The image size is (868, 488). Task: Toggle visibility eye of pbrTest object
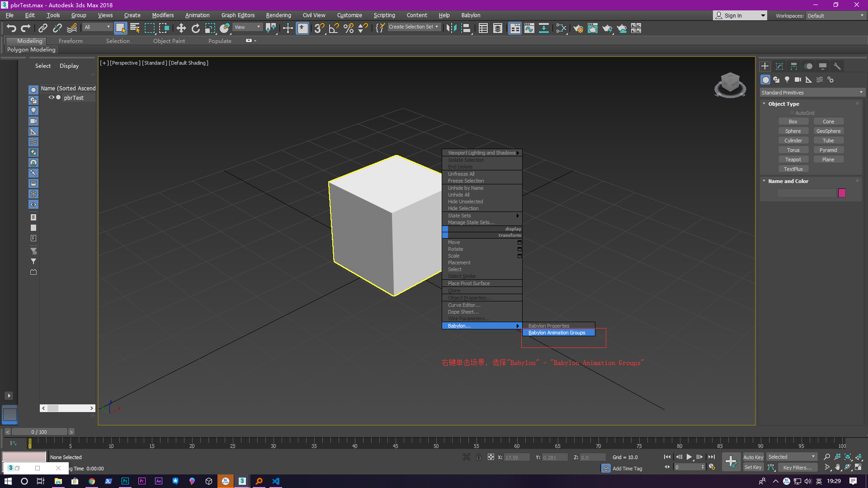(52, 98)
